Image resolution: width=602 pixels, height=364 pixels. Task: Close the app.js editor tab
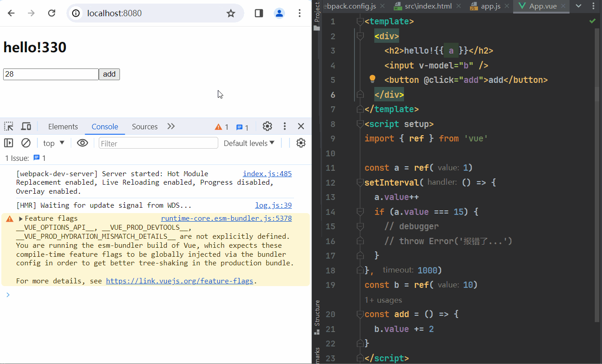506,6
